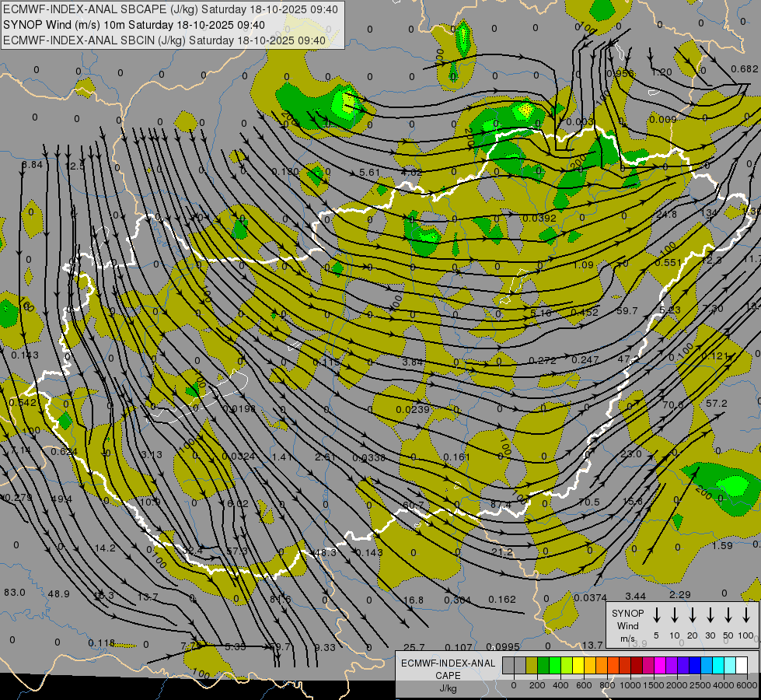
Task: Click the SBCAPE title line
Action: point(170,9)
